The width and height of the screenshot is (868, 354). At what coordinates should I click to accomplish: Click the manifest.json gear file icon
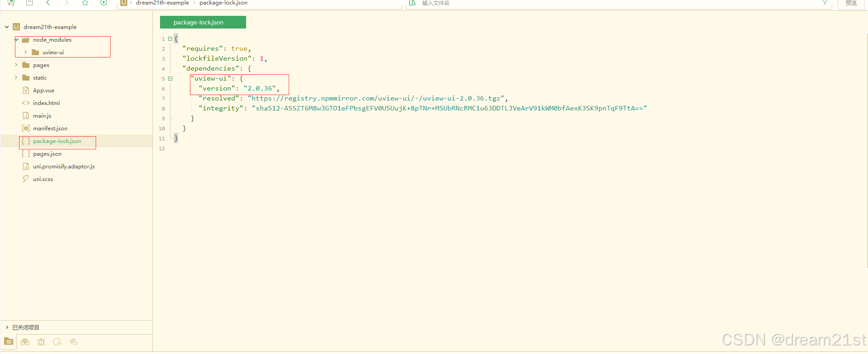(26, 128)
